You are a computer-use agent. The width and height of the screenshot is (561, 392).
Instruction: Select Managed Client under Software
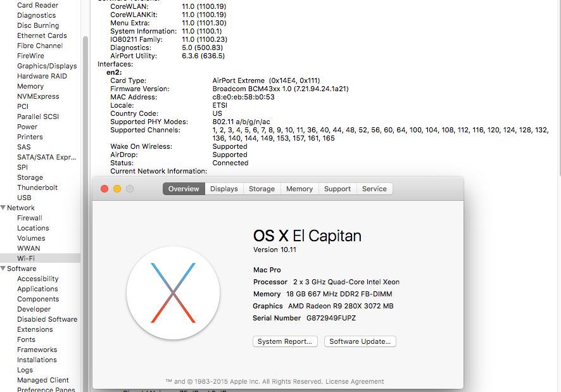pyautogui.click(x=43, y=380)
